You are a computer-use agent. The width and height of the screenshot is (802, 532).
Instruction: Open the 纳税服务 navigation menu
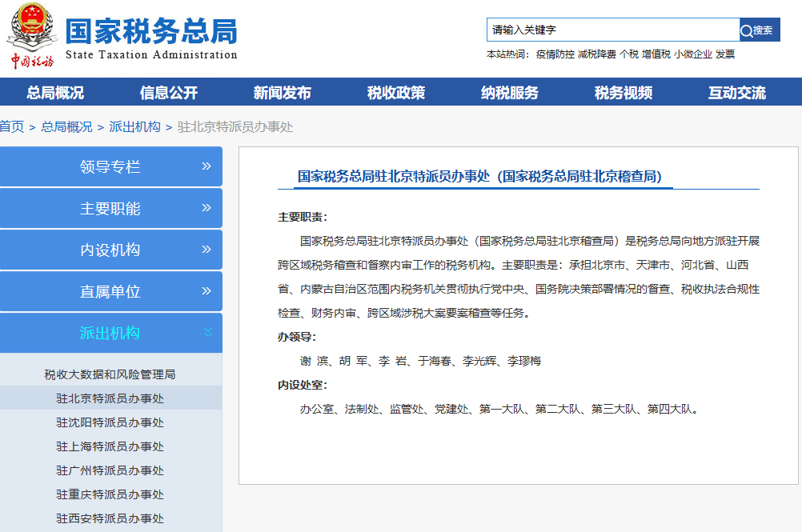point(510,93)
